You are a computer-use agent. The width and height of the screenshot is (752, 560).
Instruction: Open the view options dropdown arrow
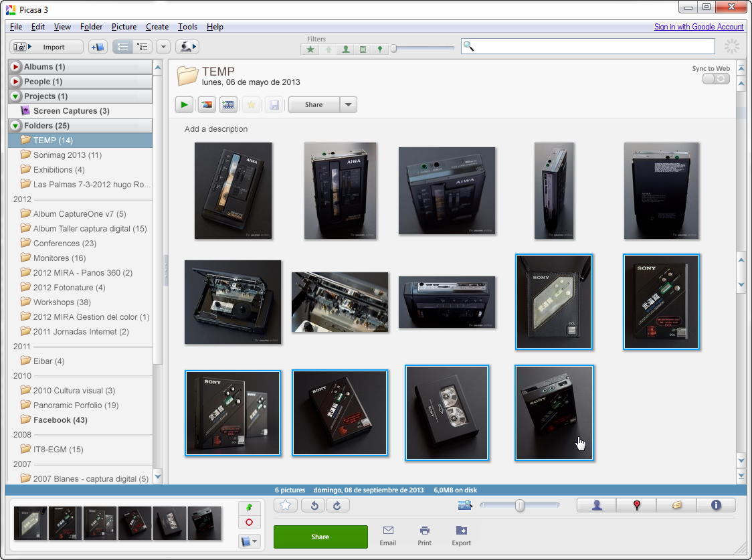pos(163,47)
